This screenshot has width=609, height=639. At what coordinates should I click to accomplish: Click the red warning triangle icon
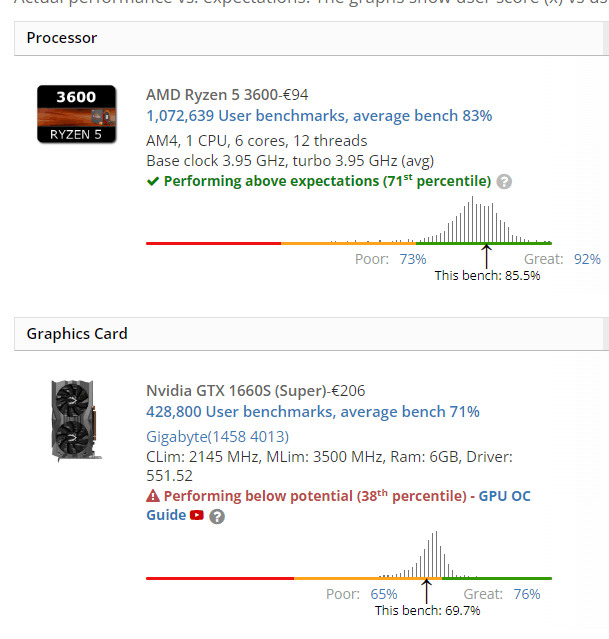click(153, 496)
